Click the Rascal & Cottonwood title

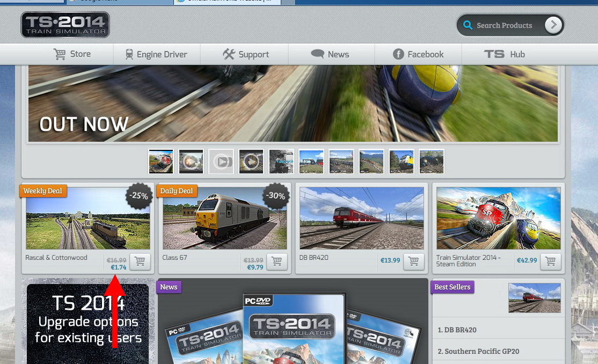point(56,258)
